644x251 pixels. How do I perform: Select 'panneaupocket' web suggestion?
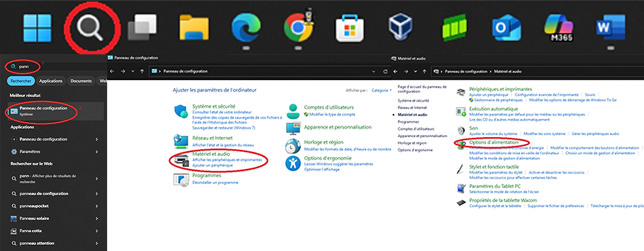(x=34, y=206)
